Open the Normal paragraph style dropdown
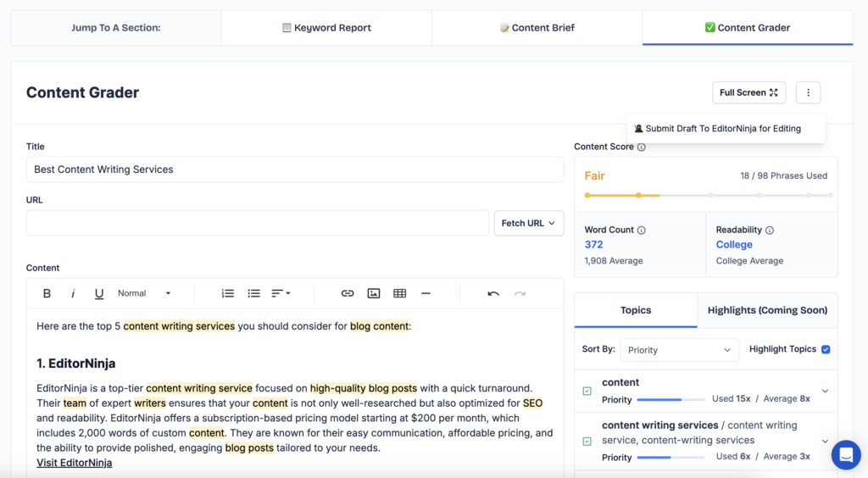This screenshot has height=478, width=868. click(x=144, y=293)
